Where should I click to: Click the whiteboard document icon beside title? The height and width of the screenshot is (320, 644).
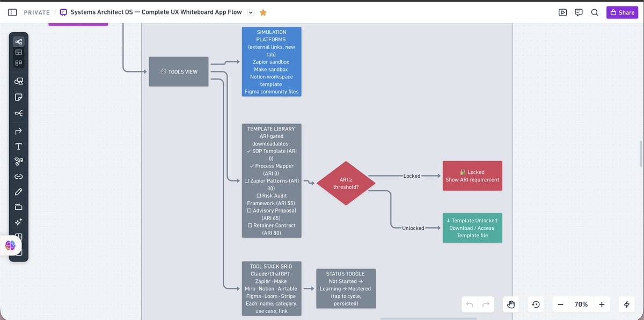point(63,12)
